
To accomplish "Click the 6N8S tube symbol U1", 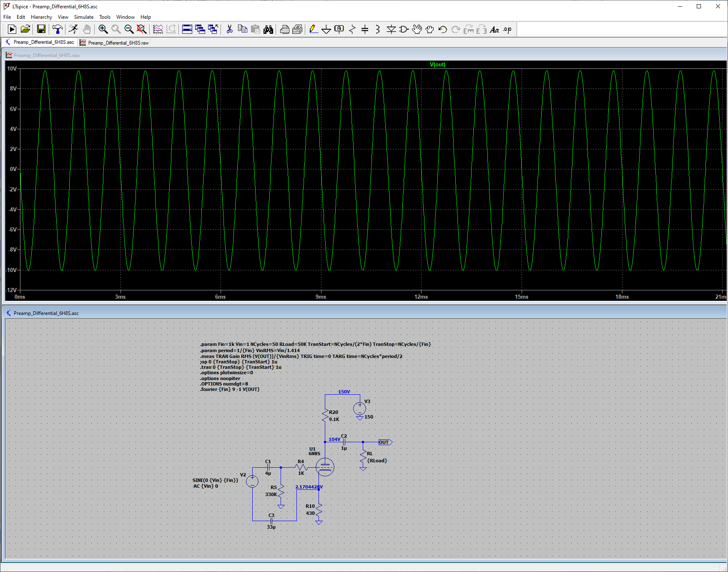I will 325,467.
